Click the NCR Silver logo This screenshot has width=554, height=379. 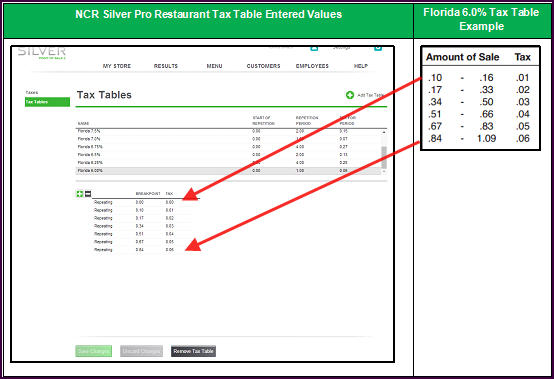pos(42,53)
